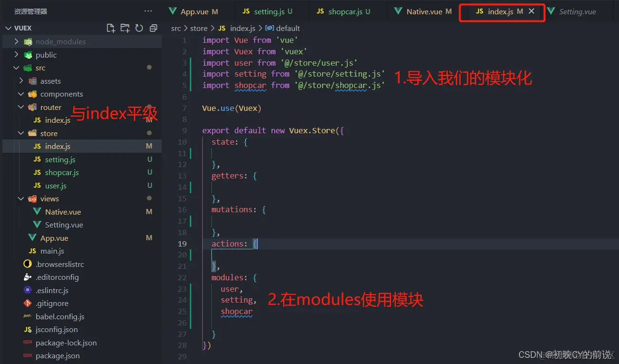Click 'shopcar' inside modules block
Viewport: 619px width, 364px height.
236,312
